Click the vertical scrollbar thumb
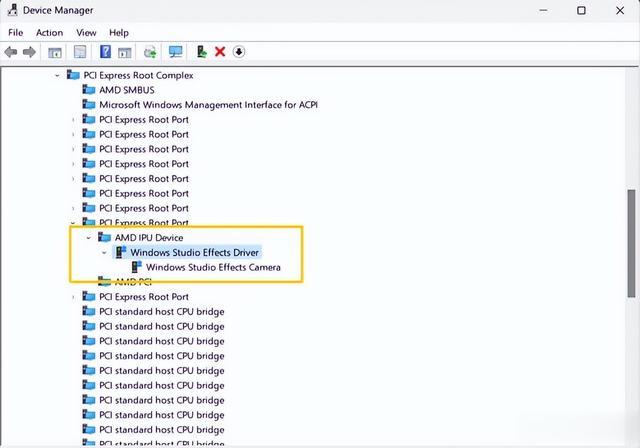This screenshot has height=448, width=640. pos(631,244)
